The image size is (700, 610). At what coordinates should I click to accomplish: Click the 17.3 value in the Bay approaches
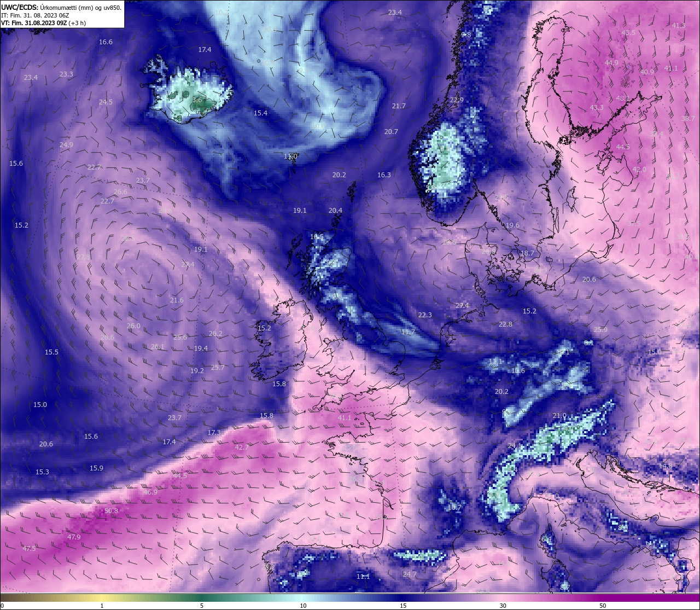pos(214,433)
